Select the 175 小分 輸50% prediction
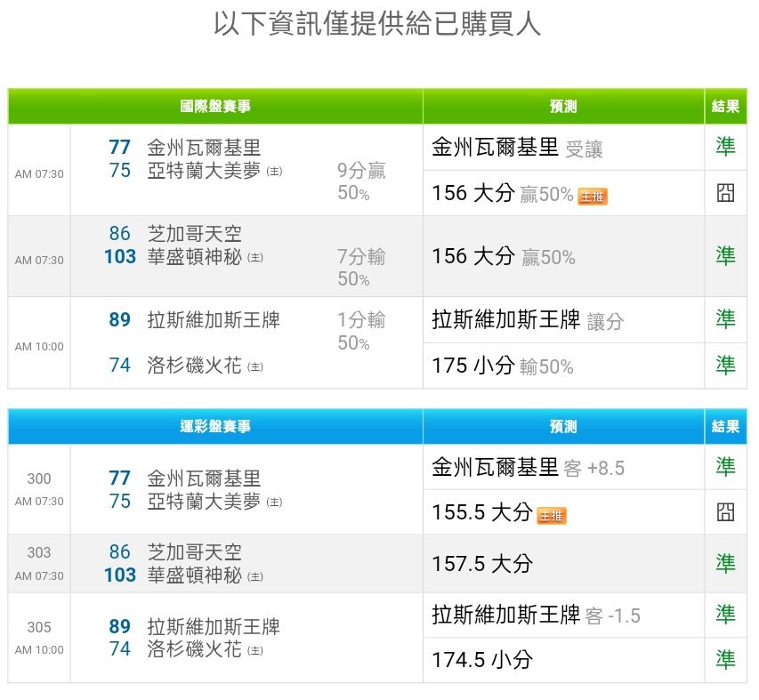This screenshot has height=700, width=759. point(503,366)
